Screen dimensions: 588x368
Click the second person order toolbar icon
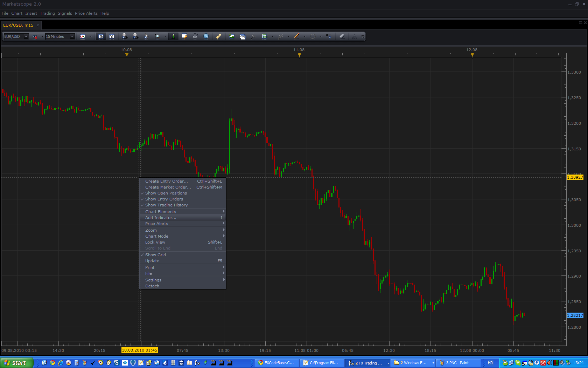coord(135,36)
